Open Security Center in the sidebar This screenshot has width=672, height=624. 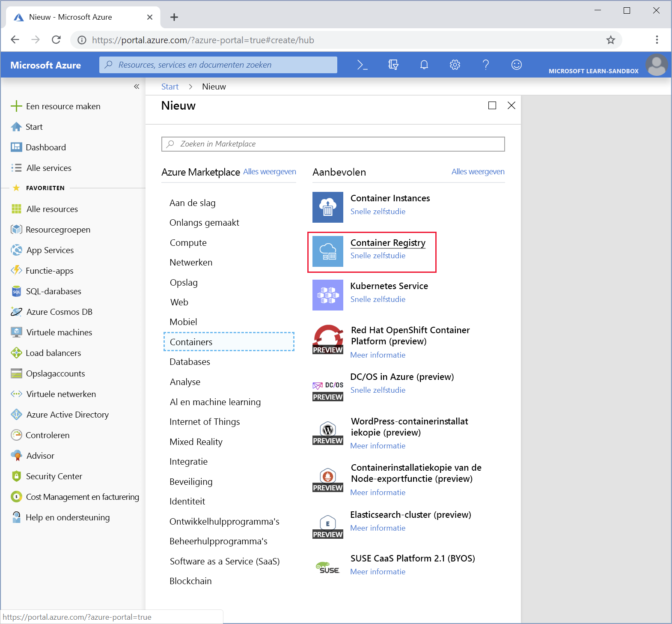(46, 476)
